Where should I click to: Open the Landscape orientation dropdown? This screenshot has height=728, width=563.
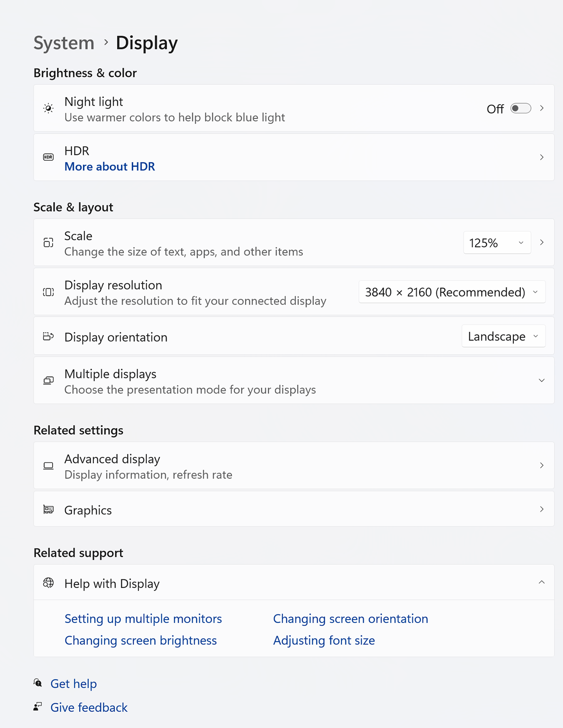point(503,336)
